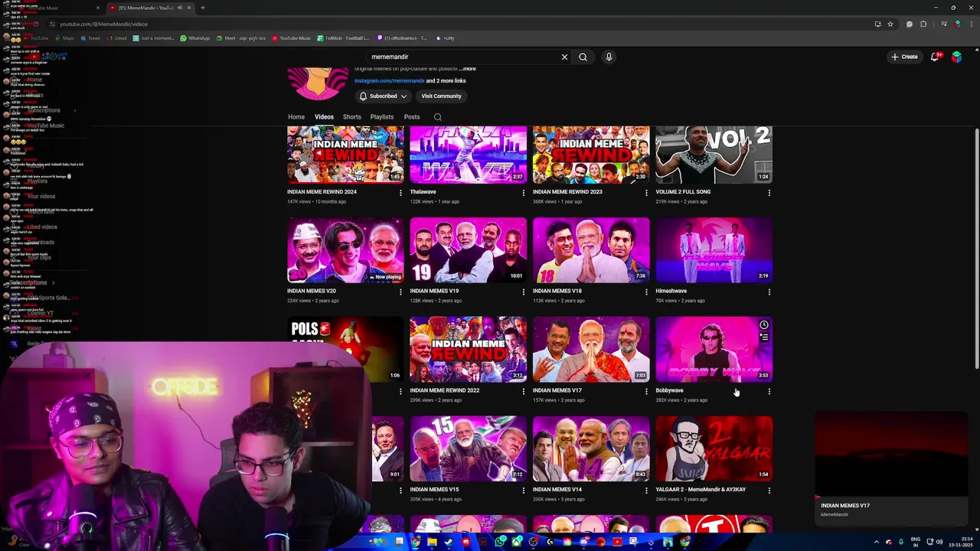Click the Visit Community button
The height and width of the screenshot is (551, 980).
[x=441, y=96]
